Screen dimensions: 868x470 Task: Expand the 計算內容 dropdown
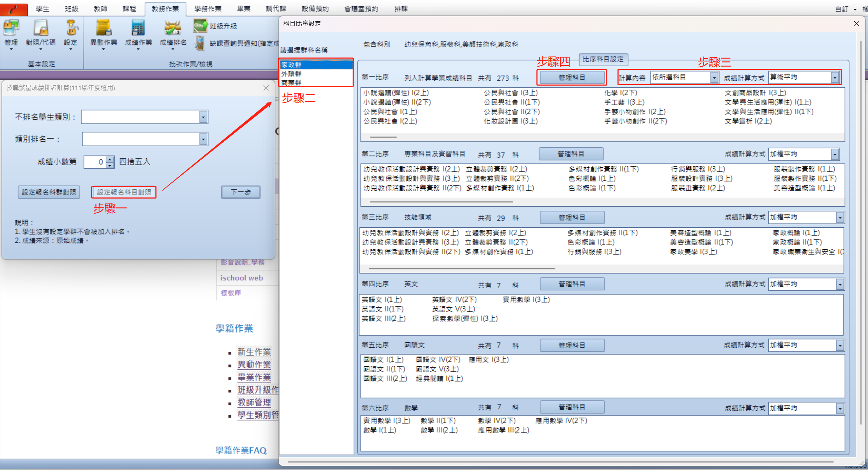[714, 77]
